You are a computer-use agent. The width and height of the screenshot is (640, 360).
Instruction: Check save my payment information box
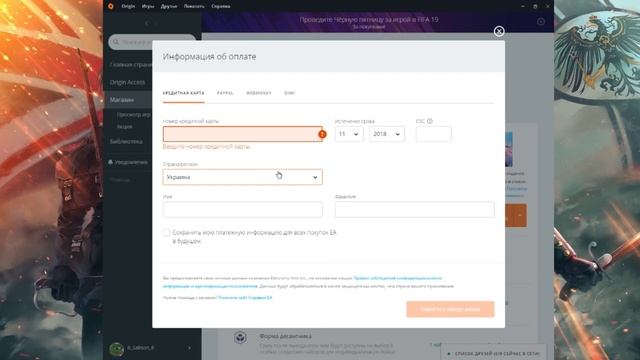click(x=166, y=232)
